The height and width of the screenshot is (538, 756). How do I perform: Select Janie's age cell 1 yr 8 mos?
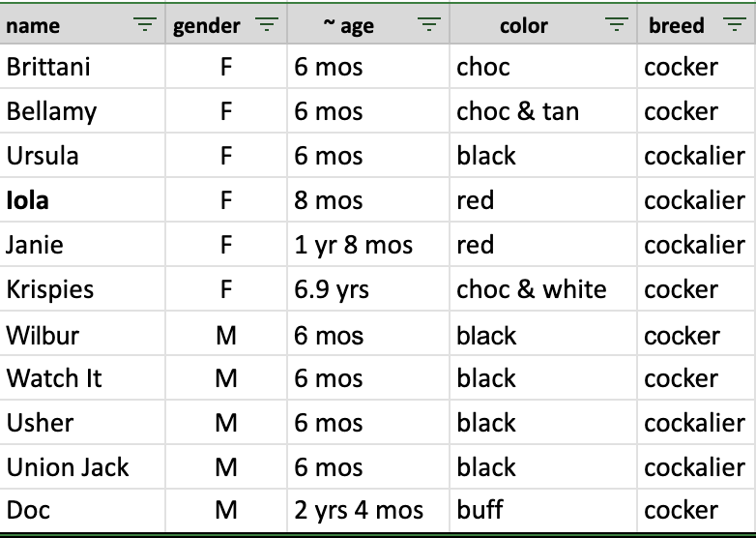(367, 245)
